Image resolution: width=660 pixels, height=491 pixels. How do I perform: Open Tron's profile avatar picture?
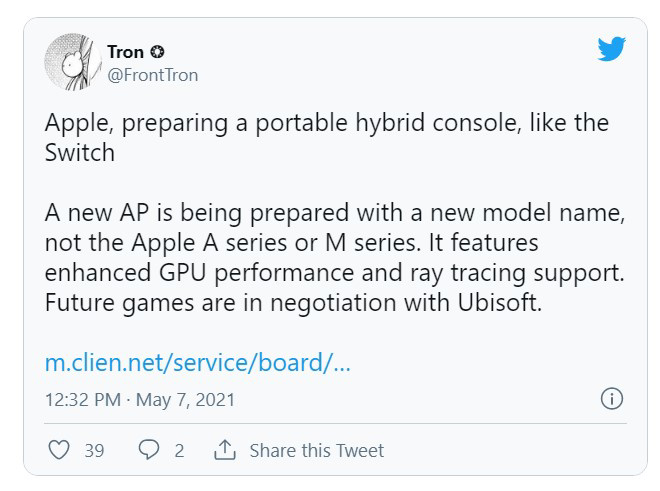[x=70, y=62]
